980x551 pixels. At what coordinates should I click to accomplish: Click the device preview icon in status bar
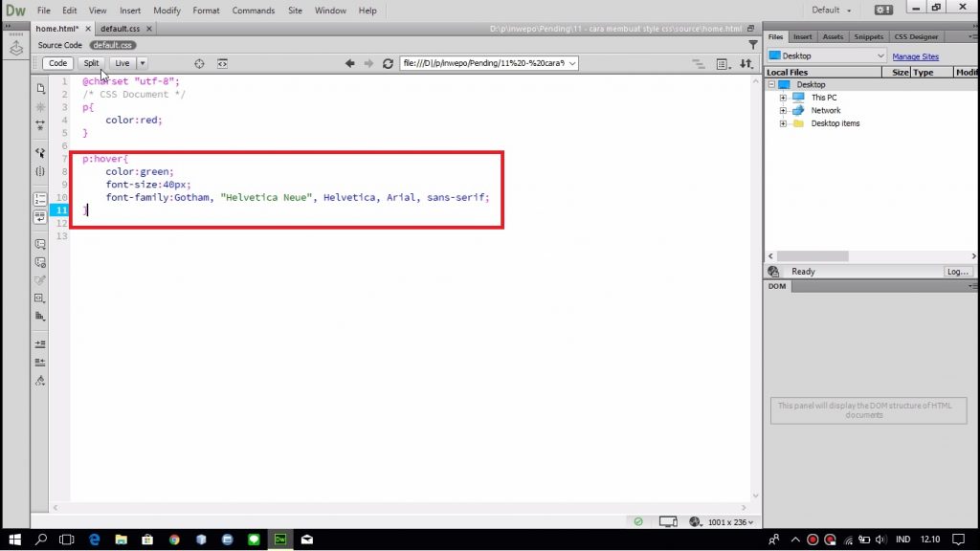tap(668, 521)
